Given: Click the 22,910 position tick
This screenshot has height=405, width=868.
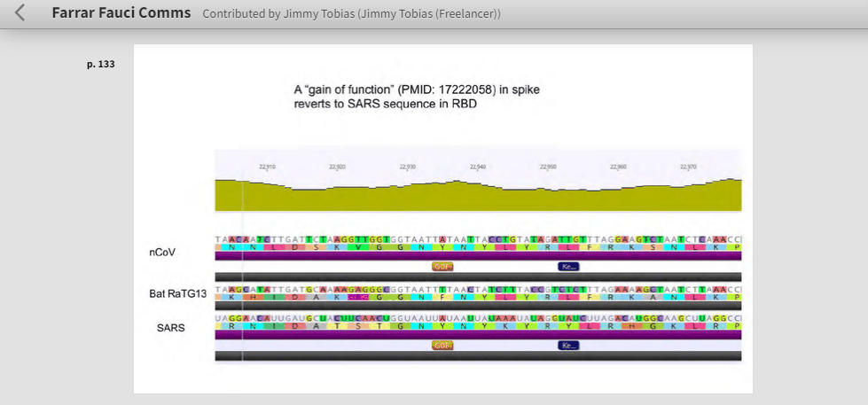Looking at the screenshot, I should 268,167.
